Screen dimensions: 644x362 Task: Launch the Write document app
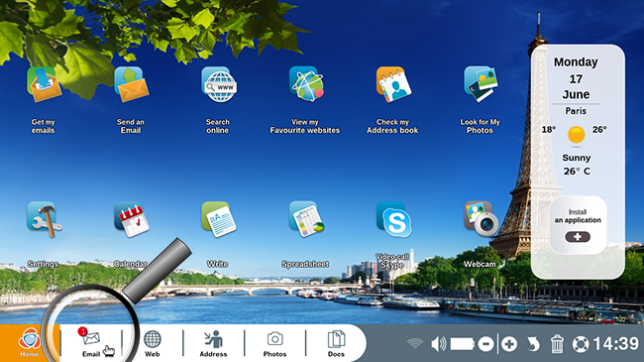coord(219,219)
